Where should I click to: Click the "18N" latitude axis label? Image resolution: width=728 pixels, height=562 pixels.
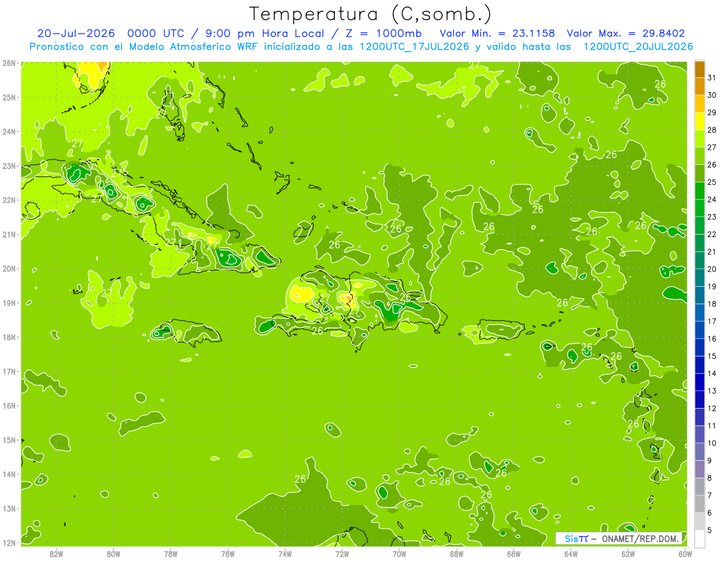click(x=9, y=337)
